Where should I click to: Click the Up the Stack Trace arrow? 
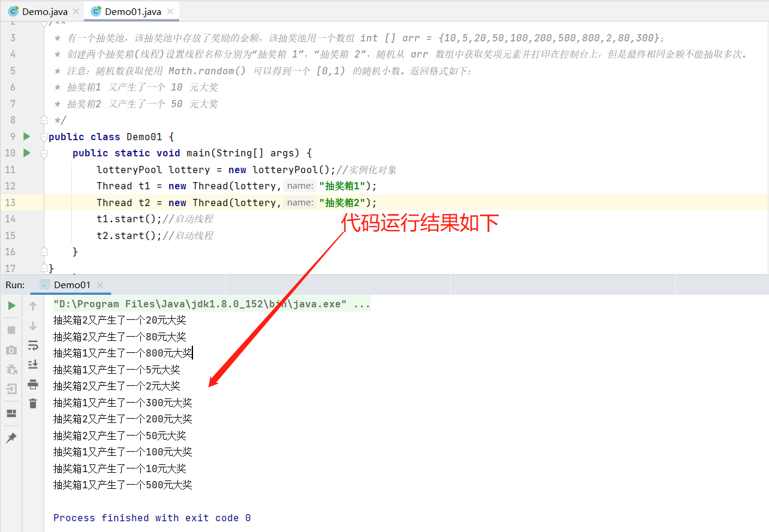(33, 306)
